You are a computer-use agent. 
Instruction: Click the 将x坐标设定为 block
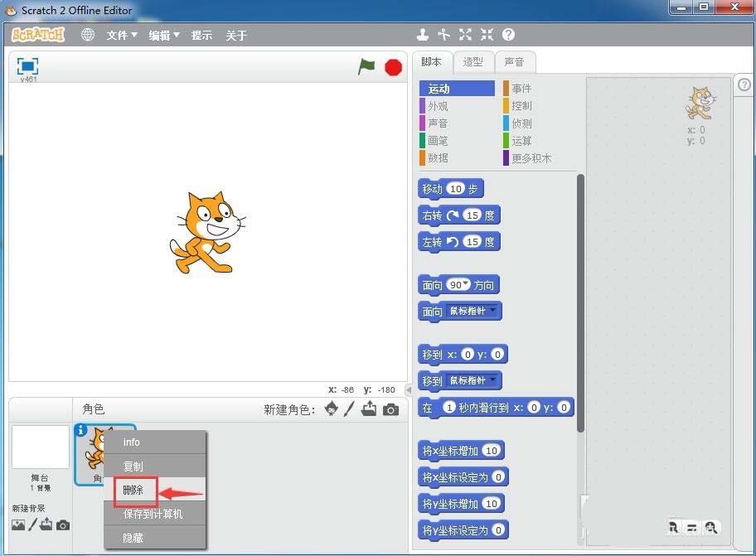tap(463, 477)
